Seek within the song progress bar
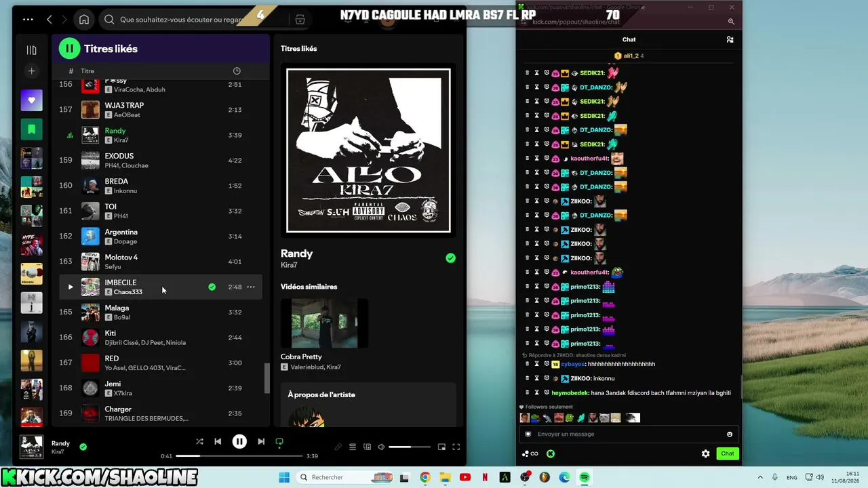The height and width of the screenshot is (488, 868). [x=239, y=456]
